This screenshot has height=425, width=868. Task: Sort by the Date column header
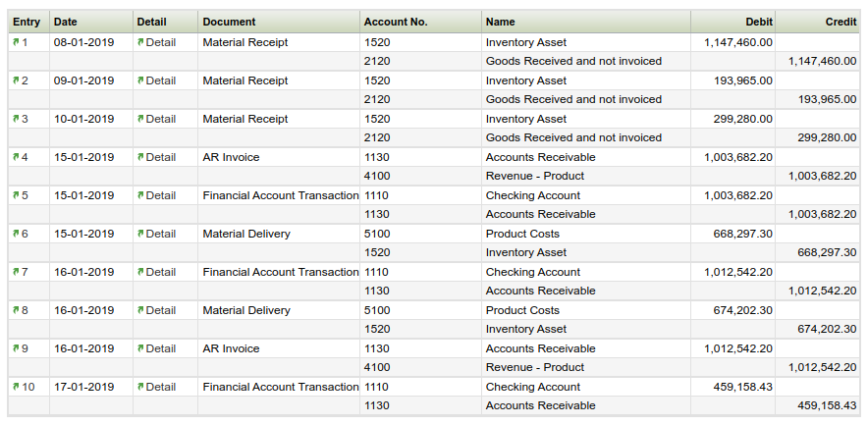(66, 22)
